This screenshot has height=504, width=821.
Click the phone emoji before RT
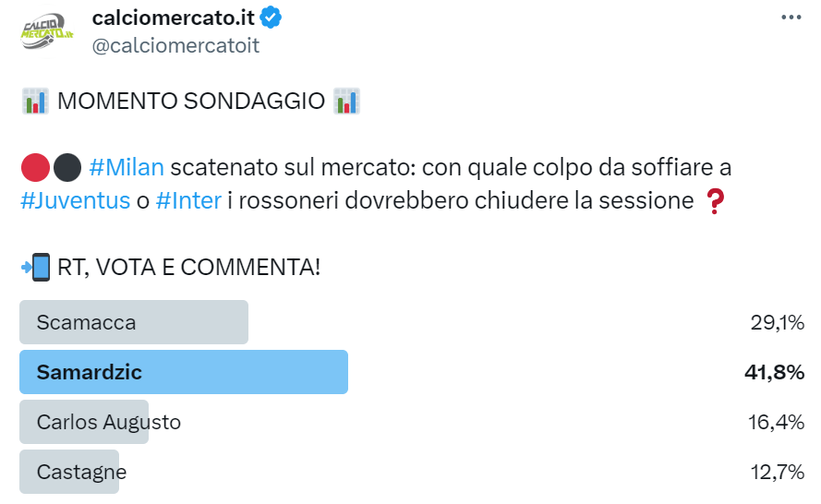click(x=35, y=268)
